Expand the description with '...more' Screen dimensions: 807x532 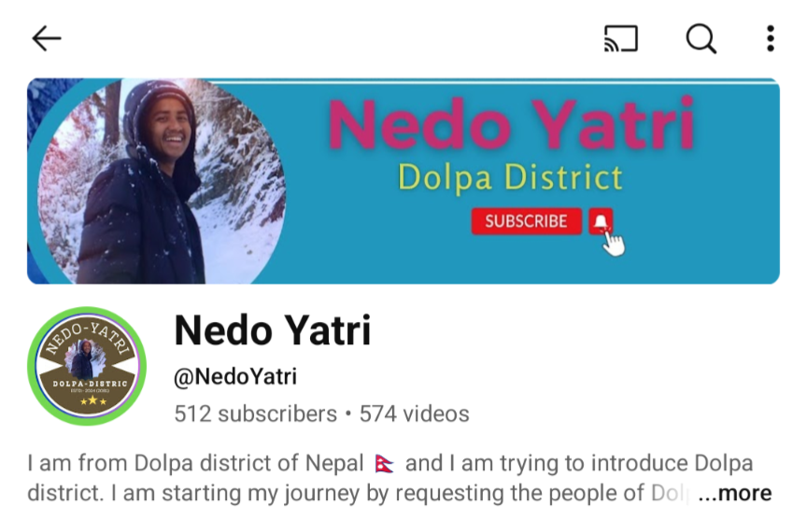(735, 494)
